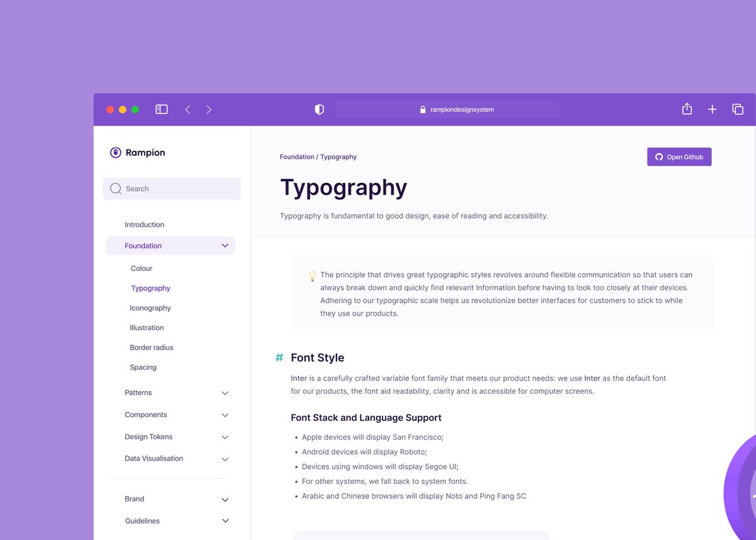Viewport: 756px width, 540px height.
Task: Expand the Brand section chevron
Action: pos(225,500)
